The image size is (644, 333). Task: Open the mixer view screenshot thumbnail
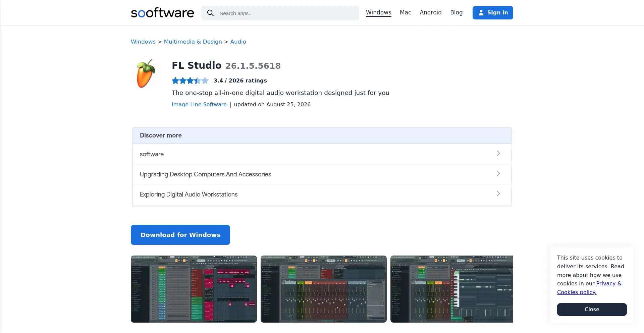click(324, 289)
